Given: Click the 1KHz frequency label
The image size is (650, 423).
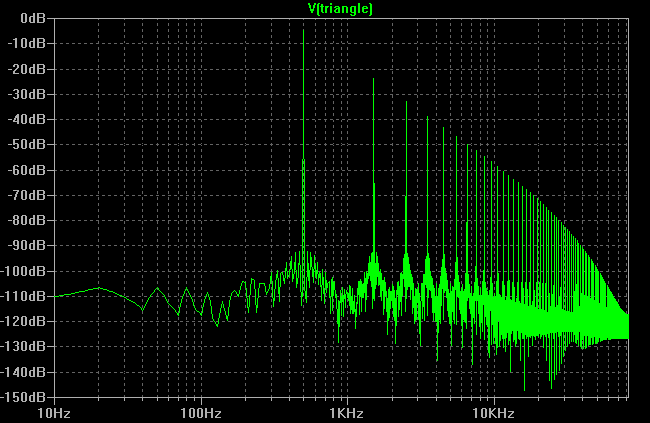Looking at the screenshot, I should pyautogui.click(x=347, y=413).
